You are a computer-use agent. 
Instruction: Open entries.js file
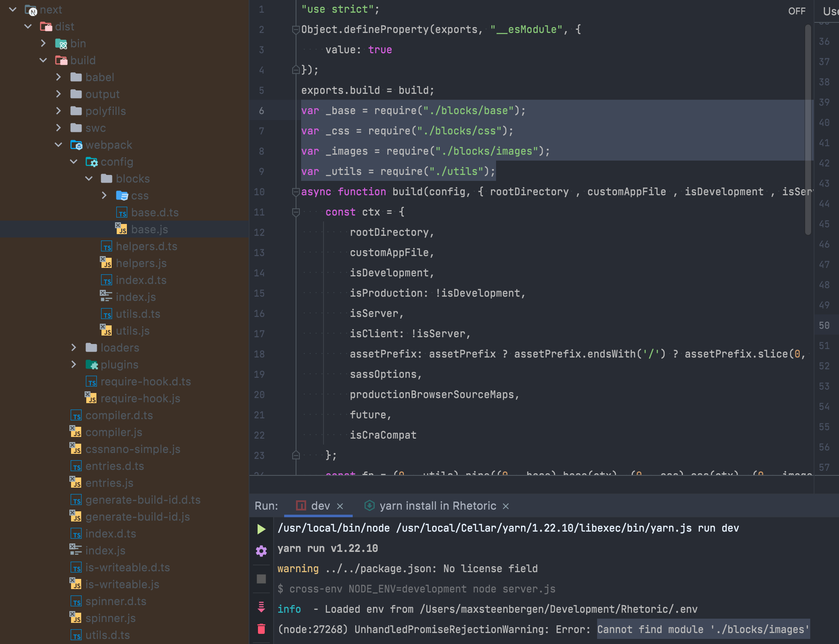coord(109,483)
